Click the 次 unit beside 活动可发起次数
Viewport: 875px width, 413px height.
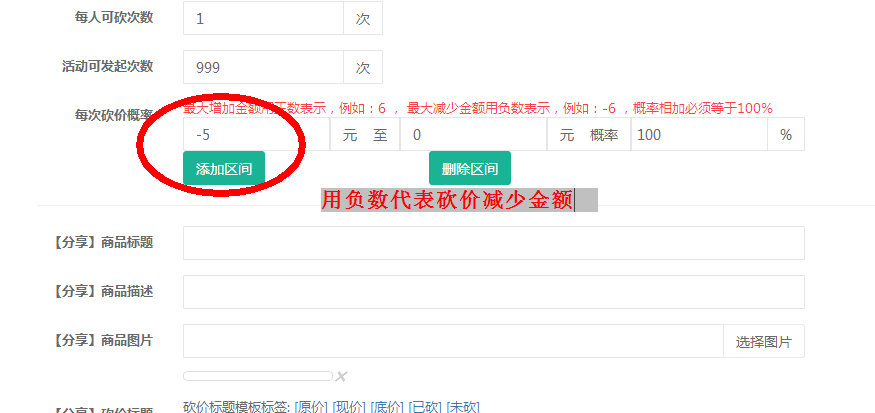point(363,67)
